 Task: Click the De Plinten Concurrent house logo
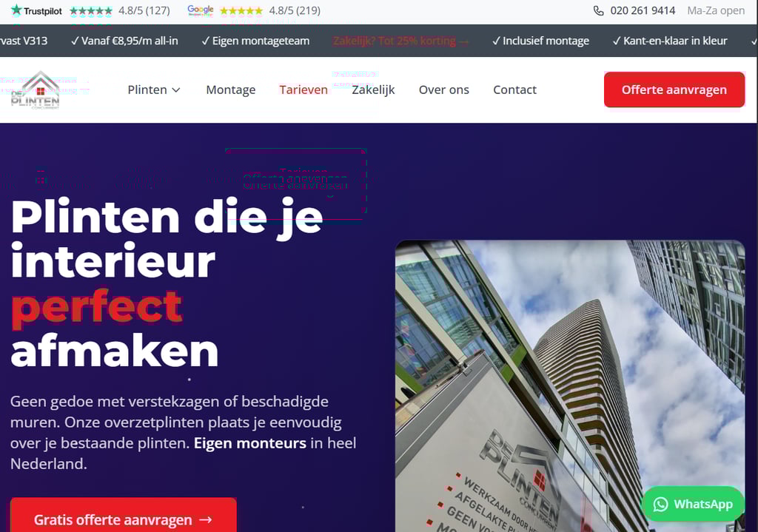tap(36, 90)
